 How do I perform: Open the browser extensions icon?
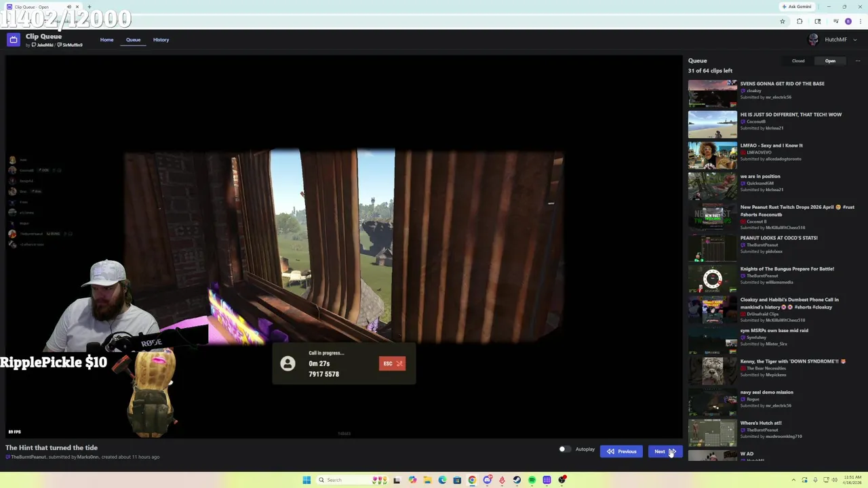(x=799, y=22)
